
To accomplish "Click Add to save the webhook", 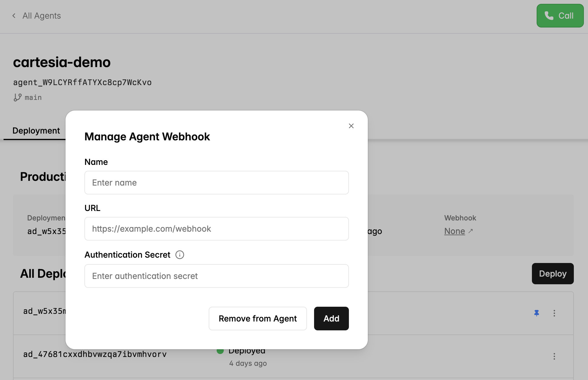I will (331, 319).
